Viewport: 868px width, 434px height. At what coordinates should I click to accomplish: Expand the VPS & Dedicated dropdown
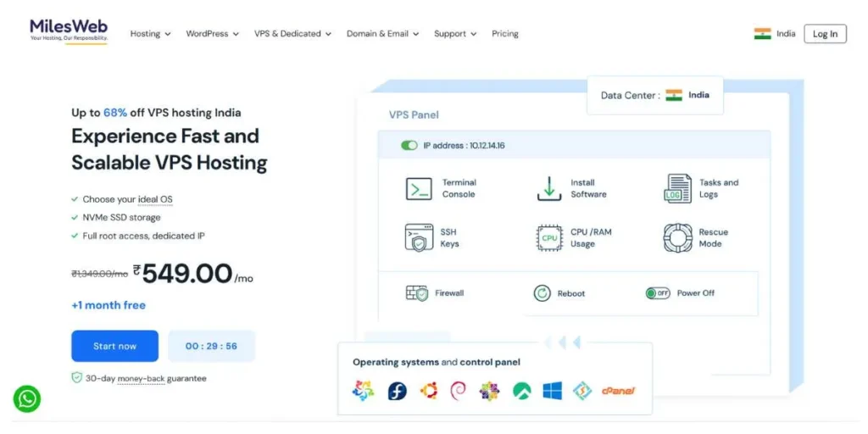292,34
